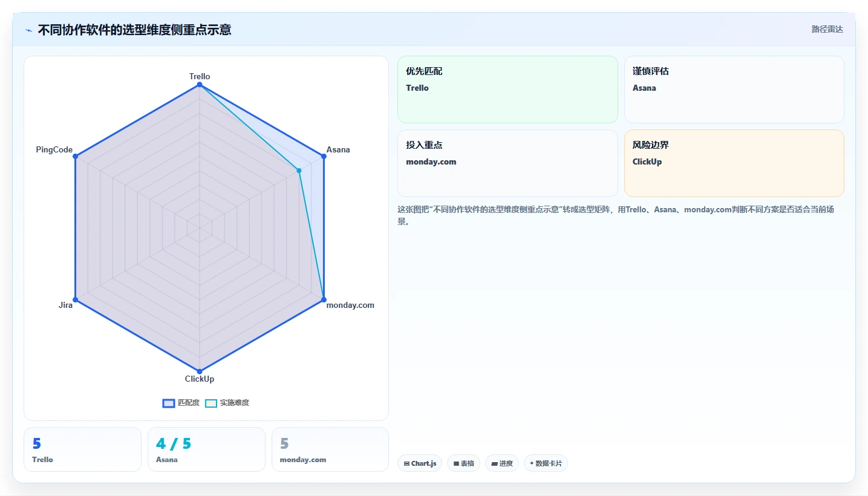Click the 表格 tag chip
This screenshot has width=868, height=496.
pyautogui.click(x=463, y=463)
